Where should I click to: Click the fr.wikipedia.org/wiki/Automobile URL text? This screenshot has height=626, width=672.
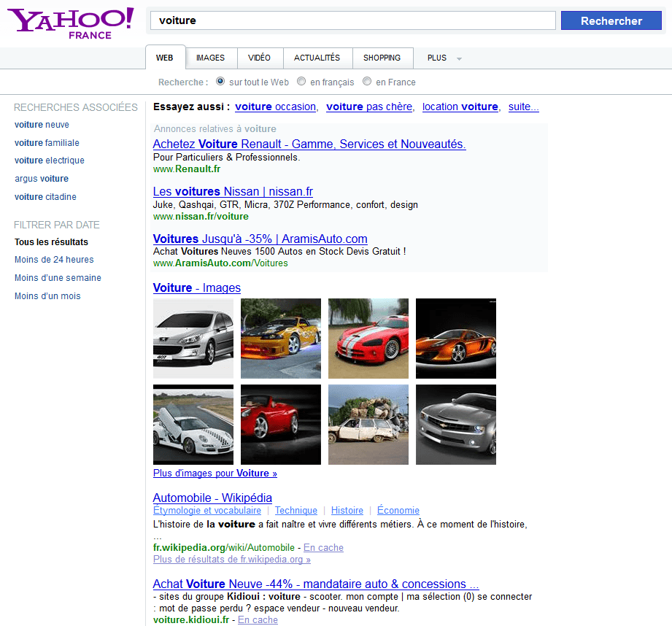[x=224, y=548]
